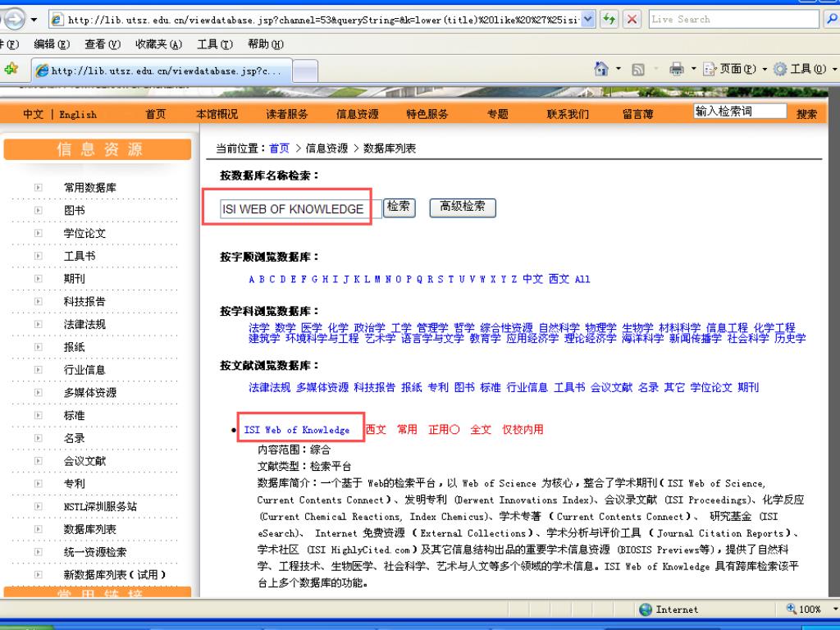
Task: Click 特色服务 in navigation bar
Action: 427,113
